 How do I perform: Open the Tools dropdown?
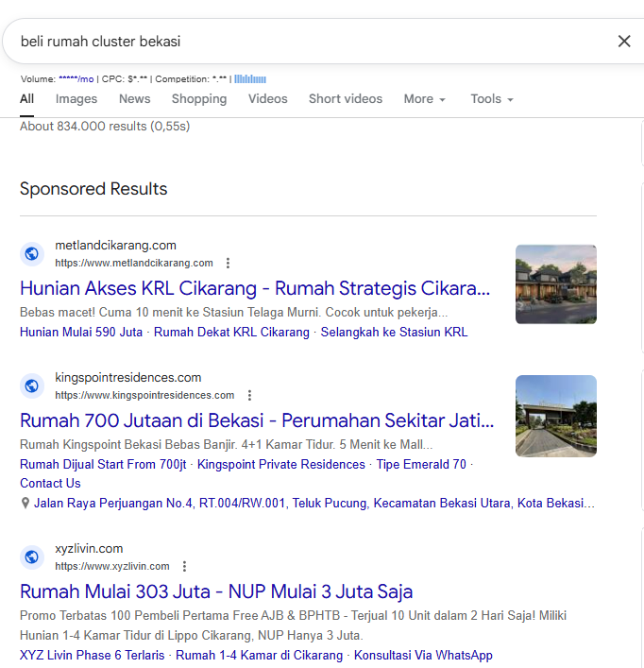pyautogui.click(x=492, y=99)
